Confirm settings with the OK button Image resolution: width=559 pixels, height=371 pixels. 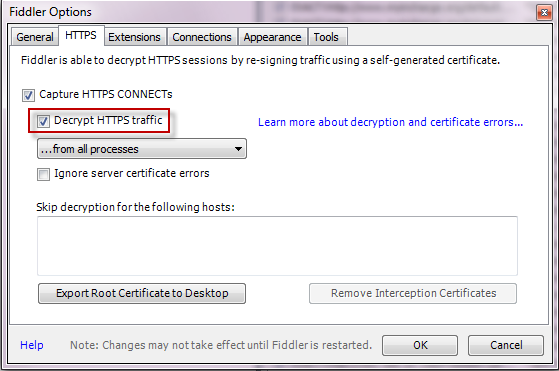tap(420, 345)
